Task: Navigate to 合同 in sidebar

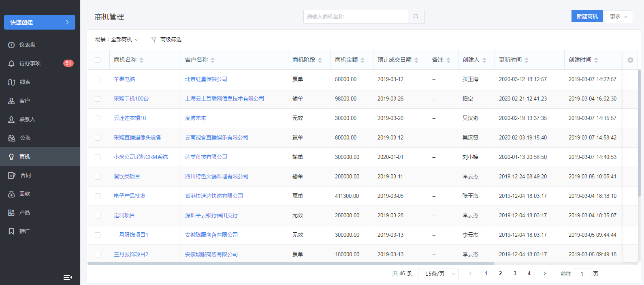Action: click(26, 175)
